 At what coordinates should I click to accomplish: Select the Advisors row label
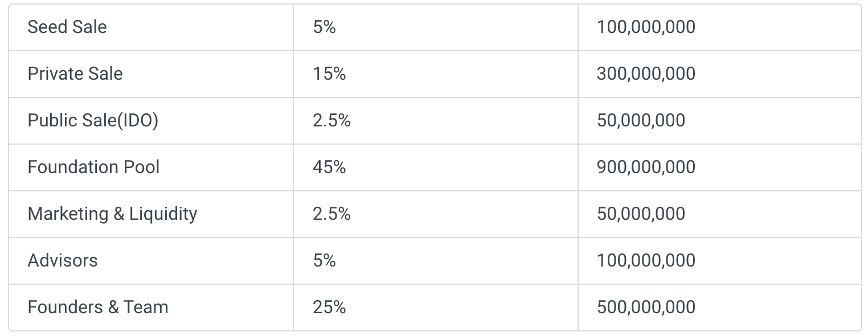(63, 261)
